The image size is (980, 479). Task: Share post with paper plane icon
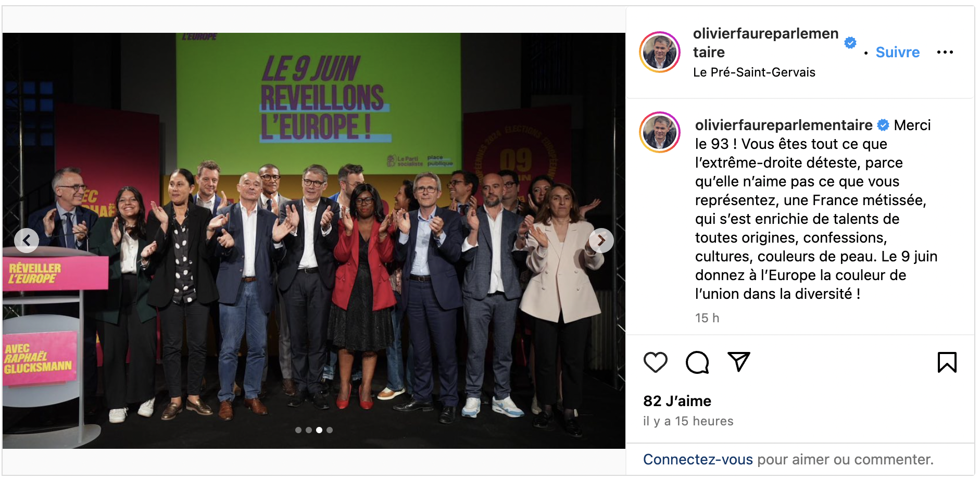point(738,362)
